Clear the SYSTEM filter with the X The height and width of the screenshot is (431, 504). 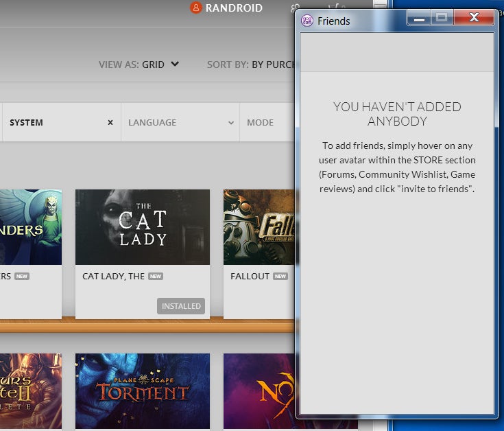[x=110, y=122]
